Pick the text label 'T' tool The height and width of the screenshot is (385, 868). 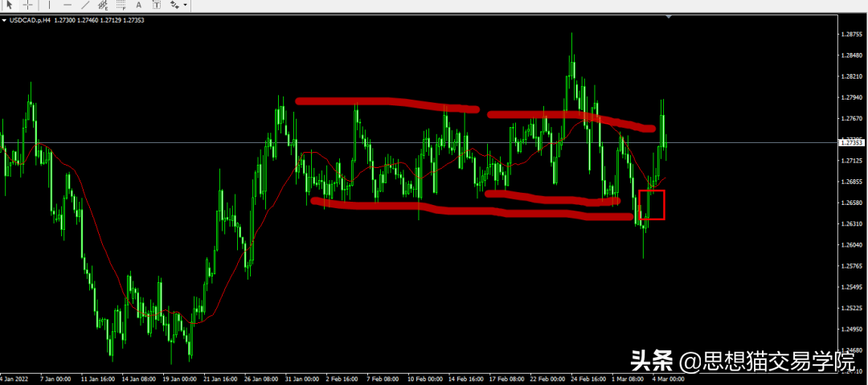tap(157, 5)
